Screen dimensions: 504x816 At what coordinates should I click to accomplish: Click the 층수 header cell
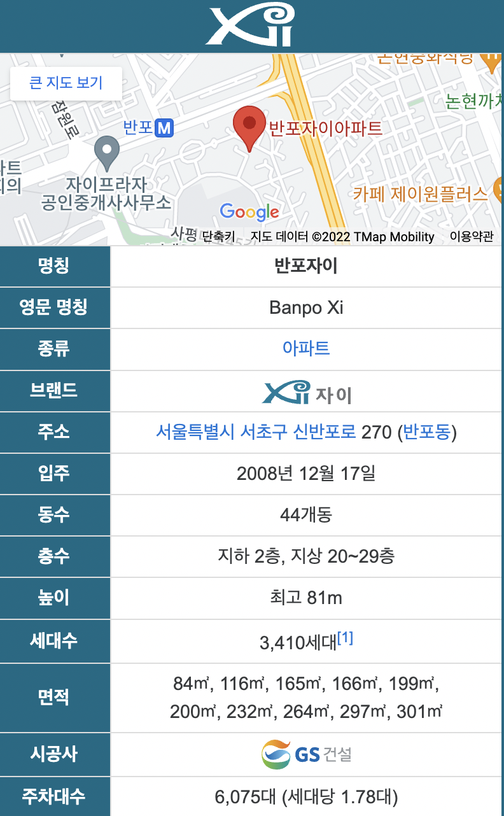tap(55, 556)
